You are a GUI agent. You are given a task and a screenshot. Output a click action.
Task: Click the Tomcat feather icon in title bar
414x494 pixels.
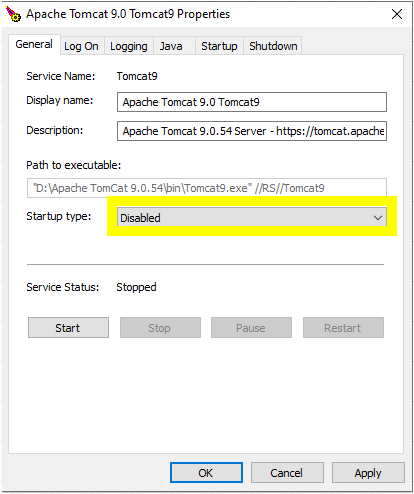tap(13, 14)
